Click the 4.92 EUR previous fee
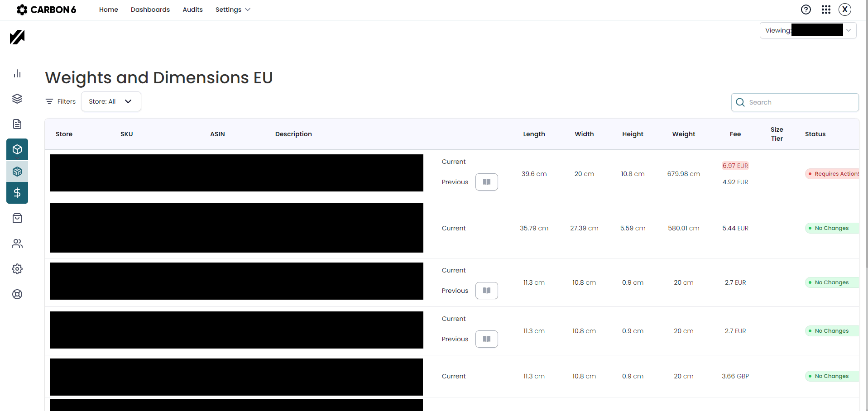 click(x=735, y=182)
